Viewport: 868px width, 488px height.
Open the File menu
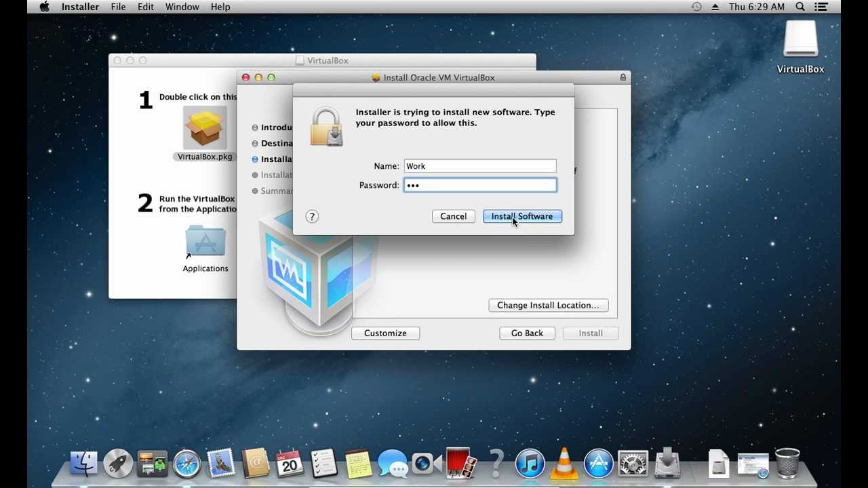118,7
